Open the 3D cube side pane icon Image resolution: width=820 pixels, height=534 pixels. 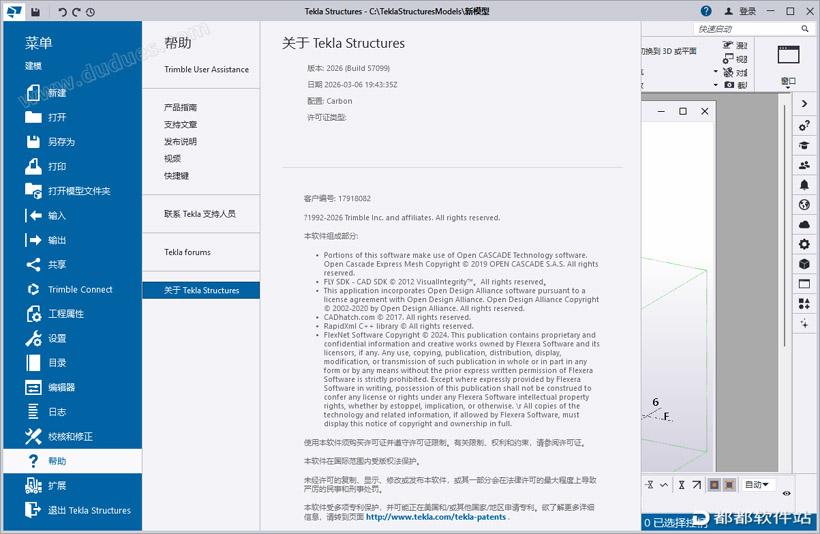(804, 264)
